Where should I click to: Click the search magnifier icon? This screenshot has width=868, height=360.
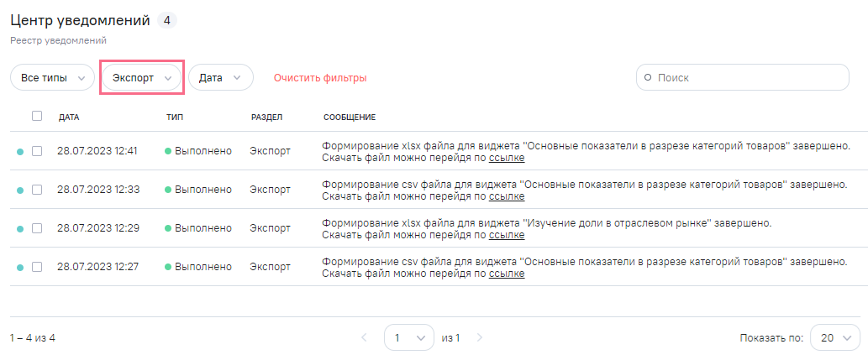click(648, 77)
